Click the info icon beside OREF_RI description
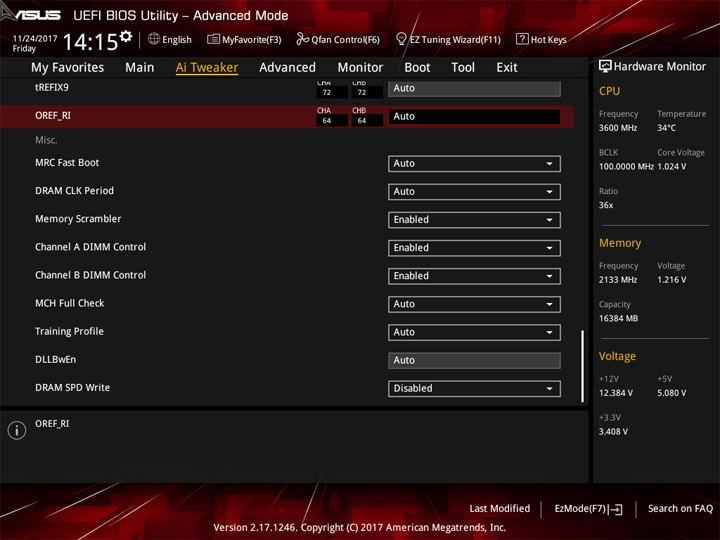Image resolution: width=720 pixels, height=540 pixels. pyautogui.click(x=17, y=430)
